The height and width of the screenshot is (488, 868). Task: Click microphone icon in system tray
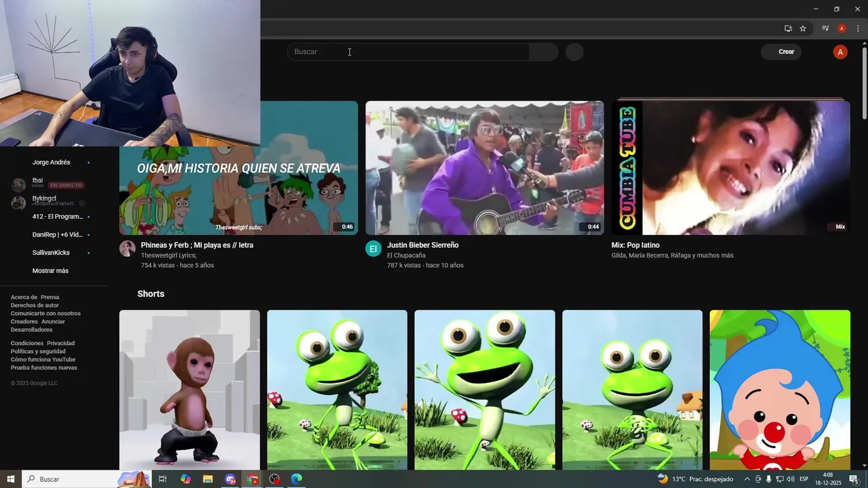pos(768,479)
